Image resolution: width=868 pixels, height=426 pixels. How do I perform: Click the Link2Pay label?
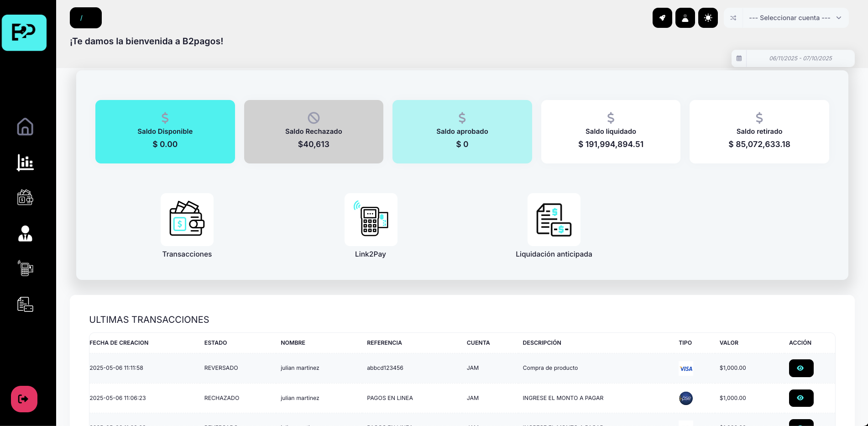371,254
